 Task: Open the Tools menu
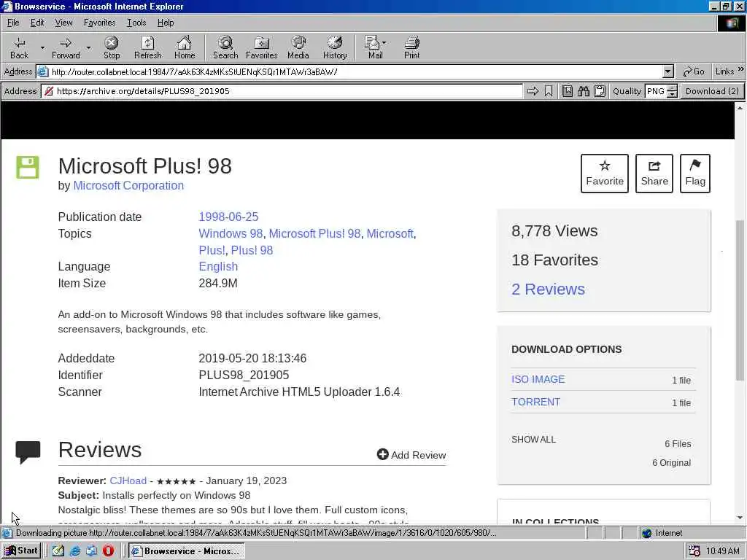136,23
